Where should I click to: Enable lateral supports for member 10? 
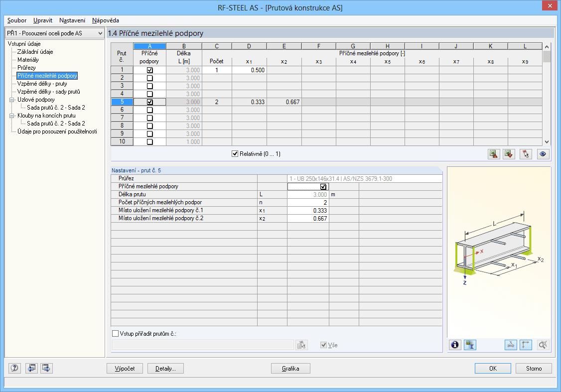pos(150,141)
